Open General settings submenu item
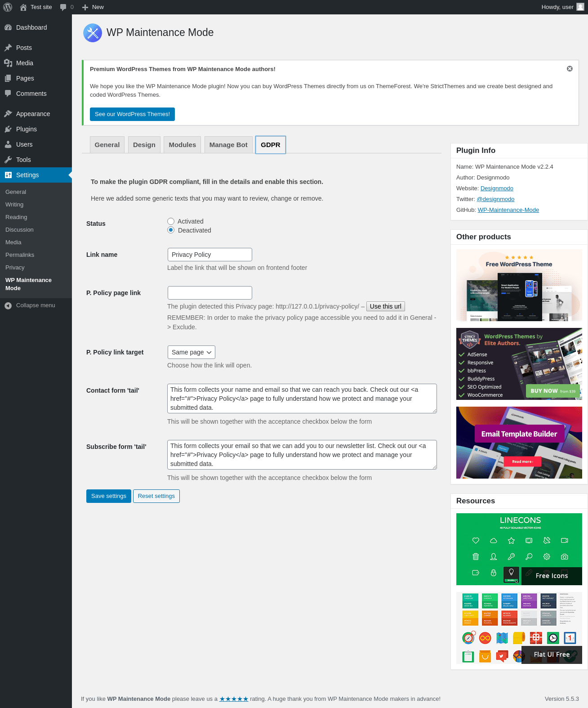Viewport: 588px width, 708px height. [x=16, y=192]
